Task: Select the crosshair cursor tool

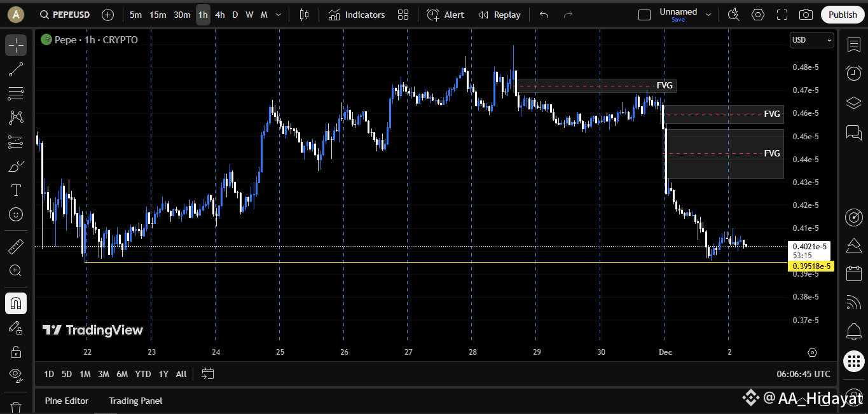Action: [x=16, y=45]
